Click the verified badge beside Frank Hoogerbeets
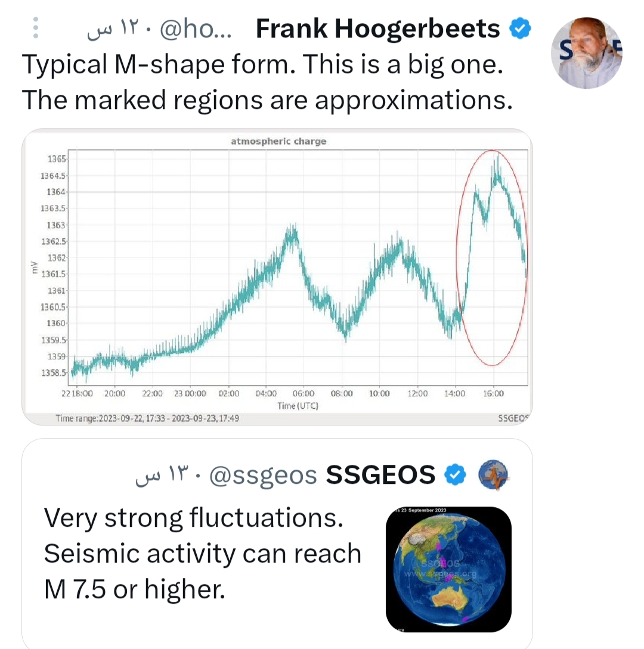Screen dimensions: 644x649 [519, 29]
